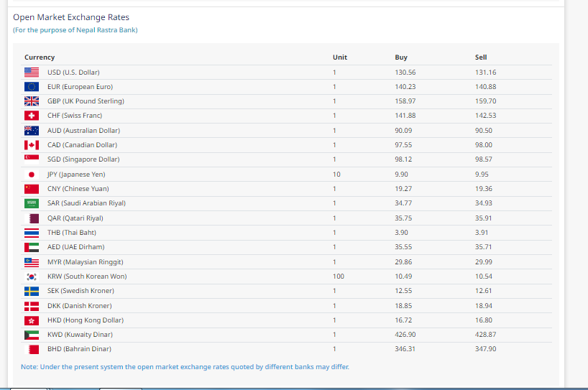This screenshot has width=588, height=390.
Task: Click the Canadian flag icon
Action: click(32, 145)
